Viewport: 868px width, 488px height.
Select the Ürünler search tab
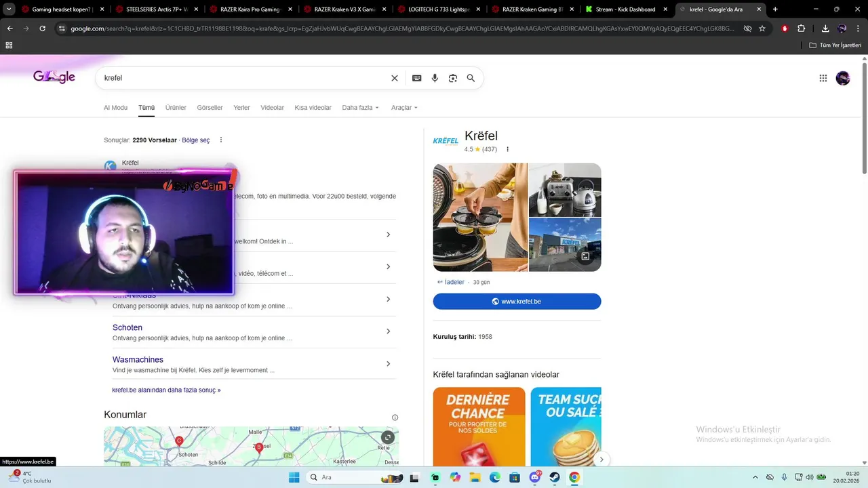coord(176,108)
